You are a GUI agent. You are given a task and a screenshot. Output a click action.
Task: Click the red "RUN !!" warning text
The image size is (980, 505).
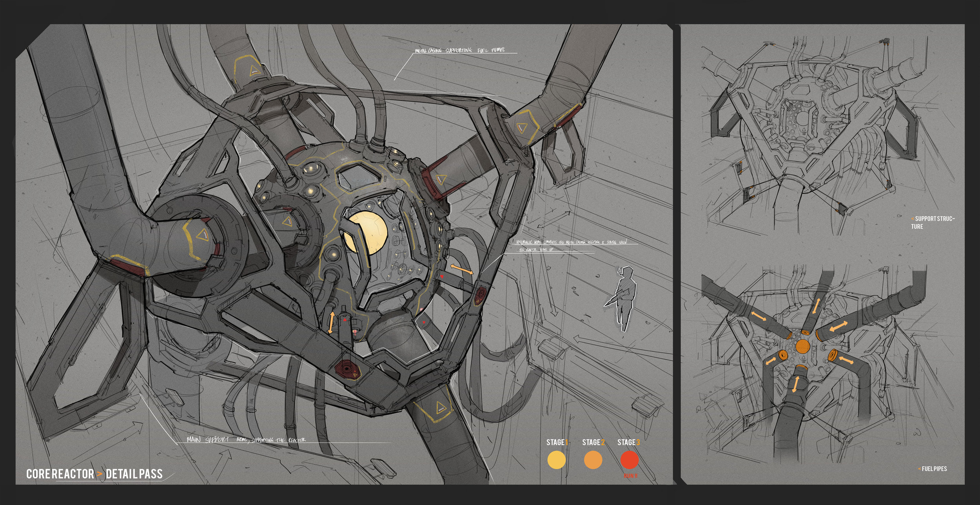click(x=631, y=476)
